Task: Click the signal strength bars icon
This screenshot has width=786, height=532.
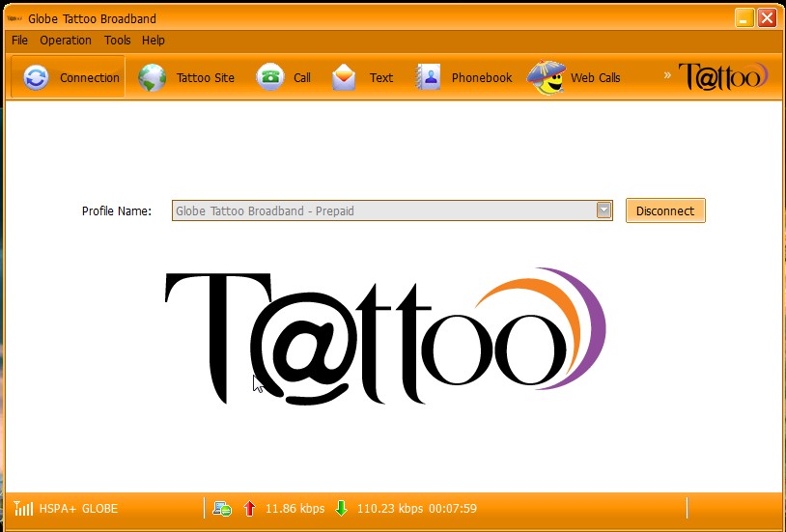Action: [23, 508]
